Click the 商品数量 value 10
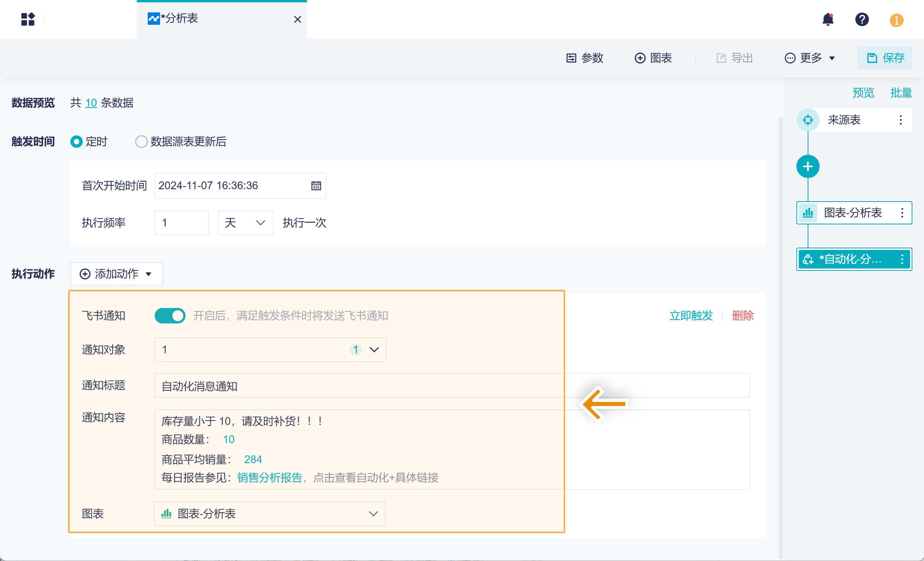924x561 pixels. coord(228,440)
